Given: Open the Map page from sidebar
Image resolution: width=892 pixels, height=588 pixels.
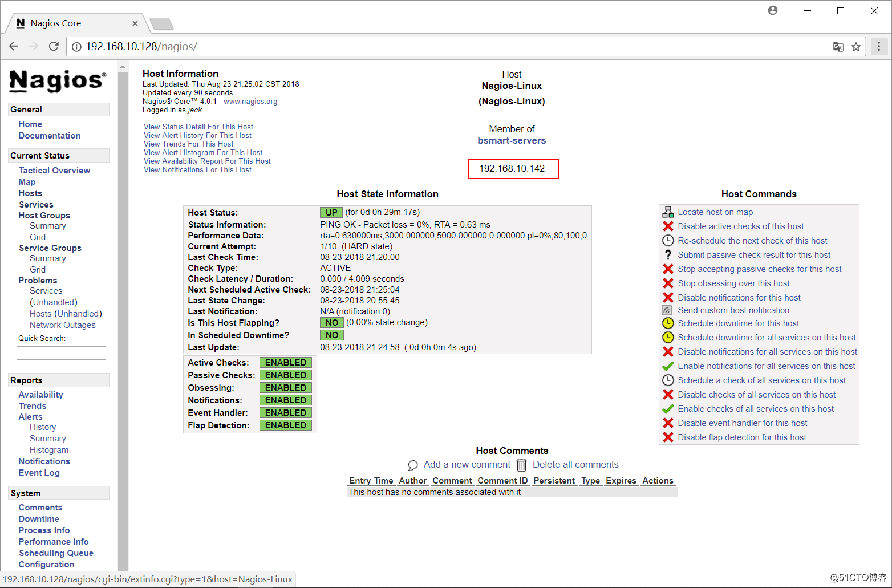Looking at the screenshot, I should click(27, 182).
